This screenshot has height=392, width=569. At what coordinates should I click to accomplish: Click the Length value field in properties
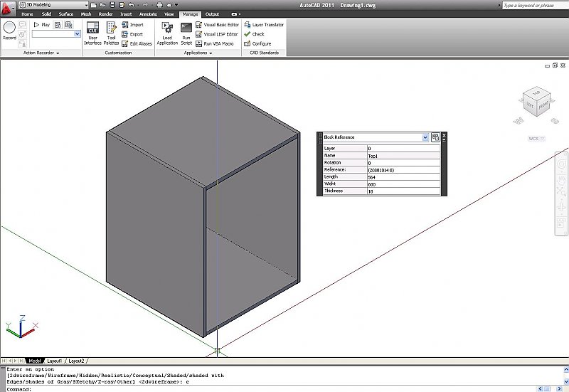tap(403, 176)
